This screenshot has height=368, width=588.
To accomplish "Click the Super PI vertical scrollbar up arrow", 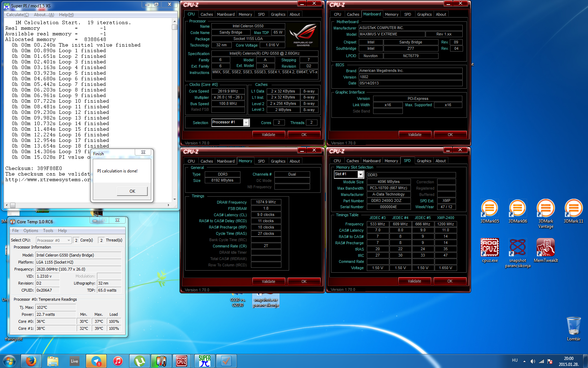I will tap(175, 22).
